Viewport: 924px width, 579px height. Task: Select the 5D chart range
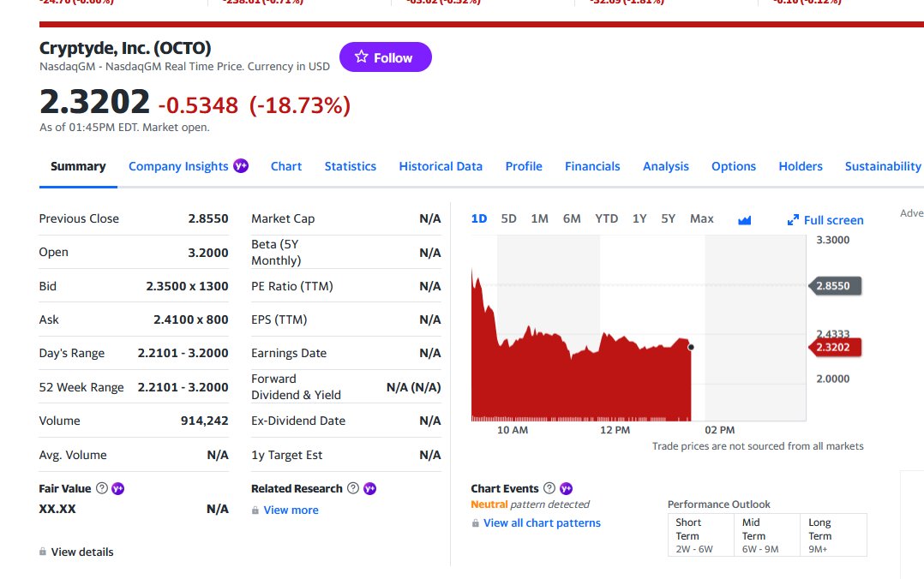pos(508,218)
